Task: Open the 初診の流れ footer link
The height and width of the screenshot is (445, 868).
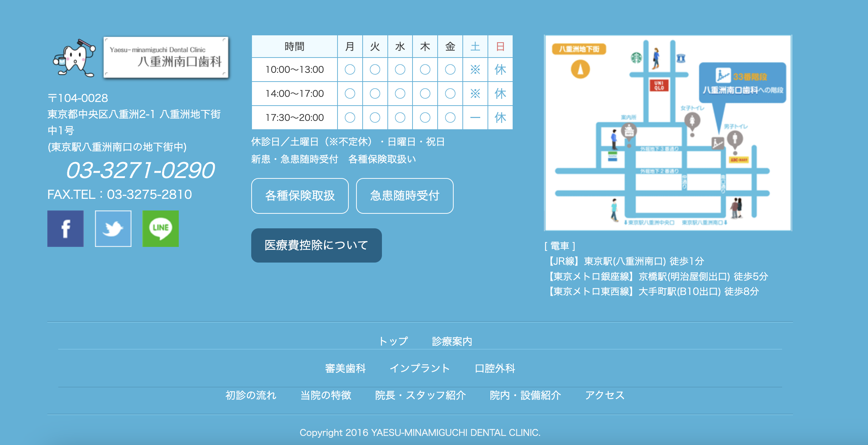Action: pyautogui.click(x=251, y=395)
